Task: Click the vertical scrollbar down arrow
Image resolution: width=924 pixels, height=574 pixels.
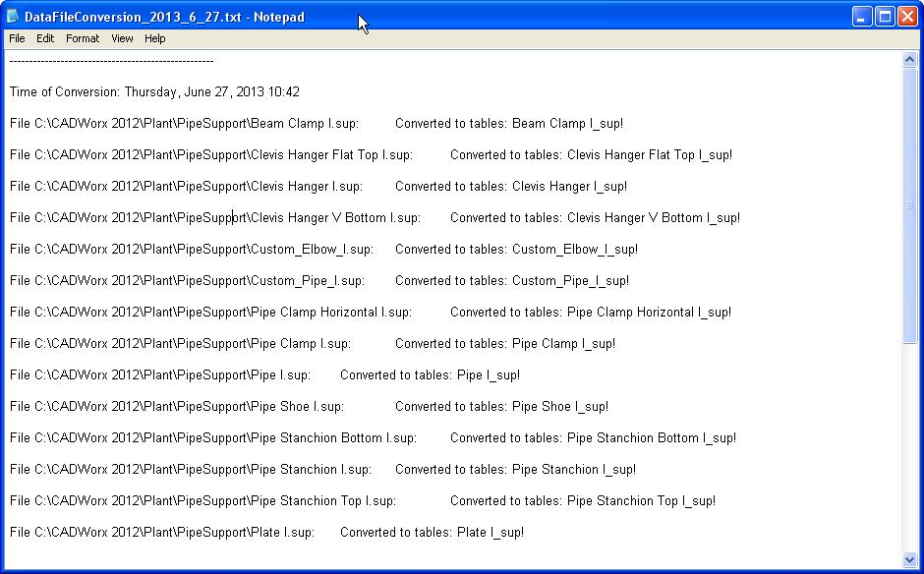Action: (x=909, y=559)
